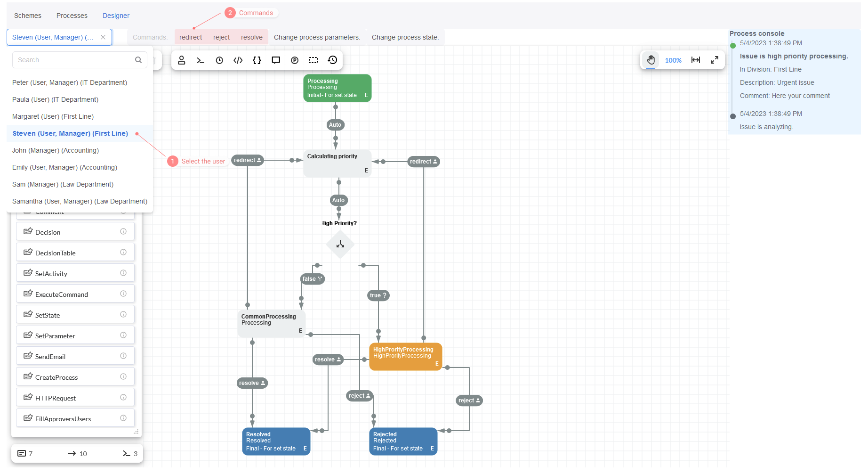
Task: Choose Peter (User, Manager) (IT Department)
Action: [x=70, y=82]
